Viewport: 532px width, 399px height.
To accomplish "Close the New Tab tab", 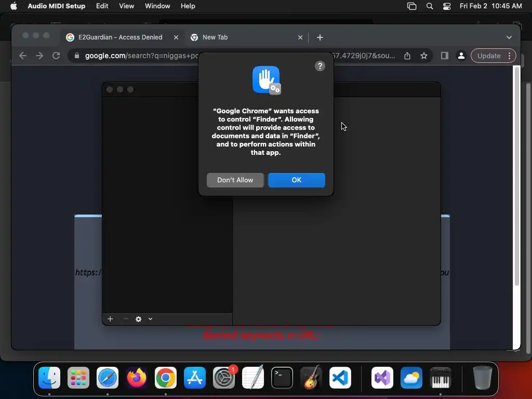I will [x=300, y=37].
